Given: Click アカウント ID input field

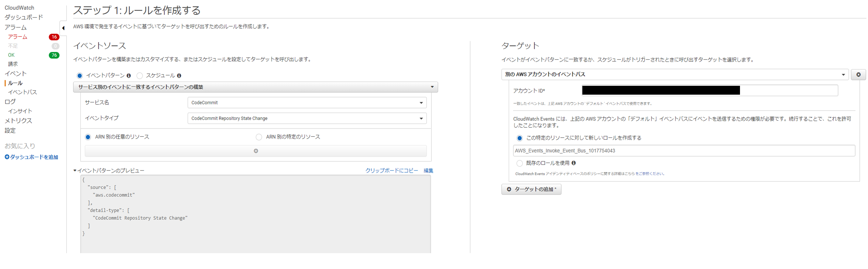Looking at the screenshot, I should pyautogui.click(x=709, y=90).
